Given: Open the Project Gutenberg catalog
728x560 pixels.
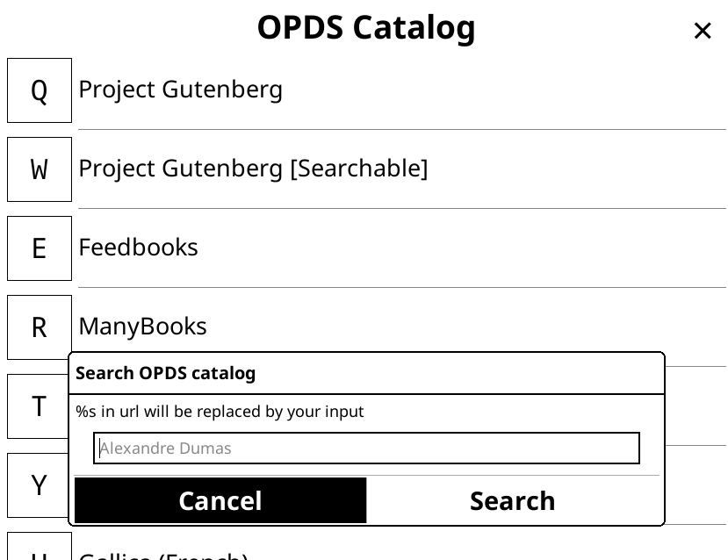Looking at the screenshot, I should 180,90.
